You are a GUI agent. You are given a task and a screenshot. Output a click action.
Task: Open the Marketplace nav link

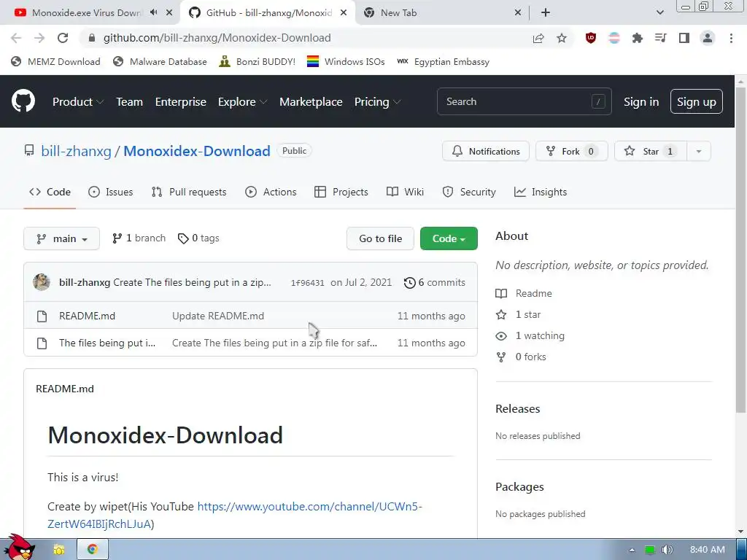[x=311, y=102]
